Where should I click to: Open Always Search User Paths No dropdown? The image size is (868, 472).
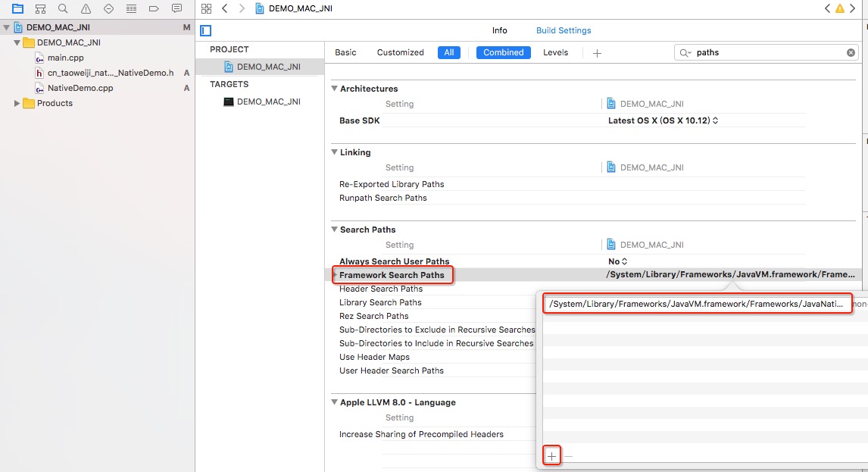click(x=618, y=261)
